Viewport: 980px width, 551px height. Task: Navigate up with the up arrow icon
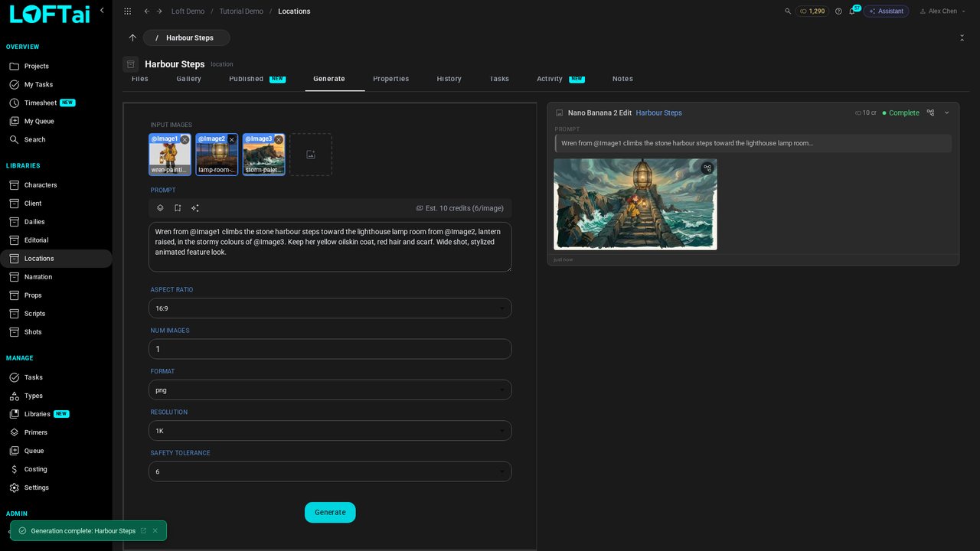click(132, 37)
